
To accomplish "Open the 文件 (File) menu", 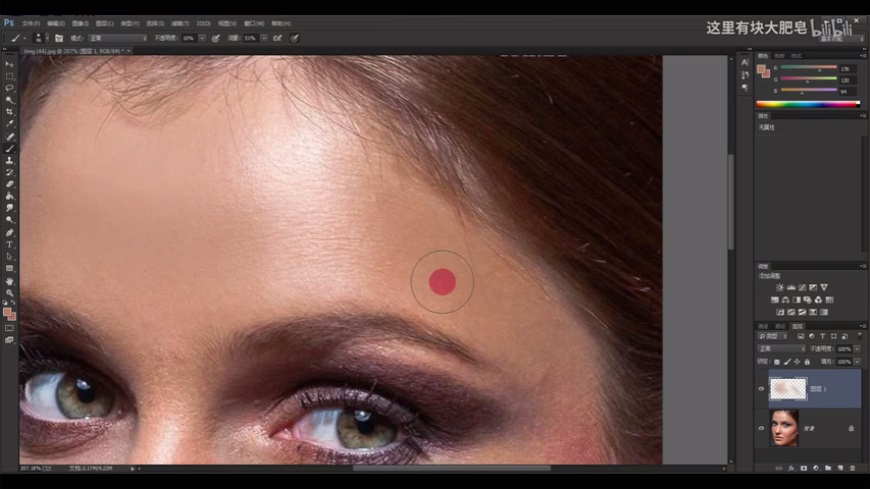I will coord(31,22).
